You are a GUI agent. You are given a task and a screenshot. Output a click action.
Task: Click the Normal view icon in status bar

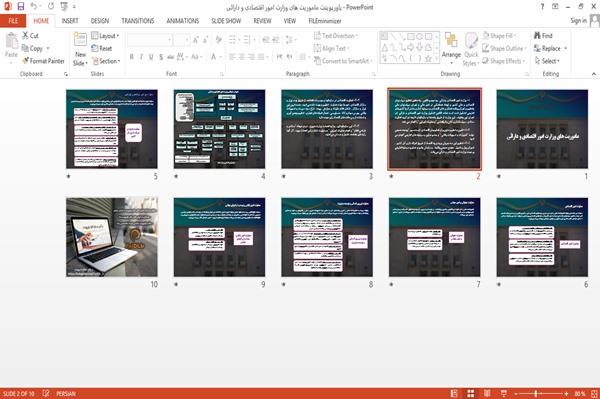tap(454, 393)
